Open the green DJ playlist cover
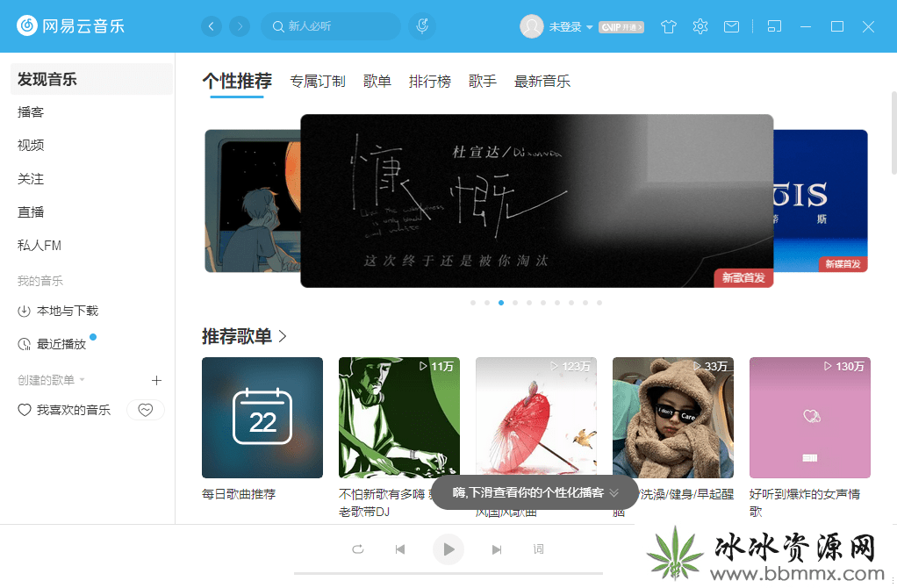The height and width of the screenshot is (588, 897). (399, 418)
